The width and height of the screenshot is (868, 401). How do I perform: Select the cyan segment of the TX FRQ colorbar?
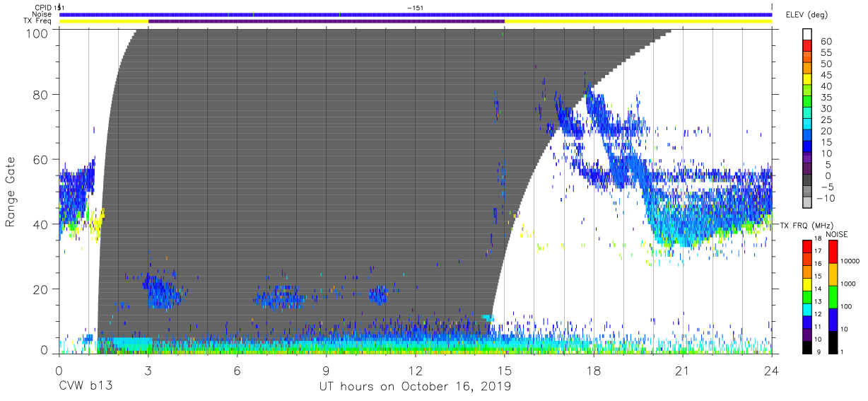pos(807,308)
